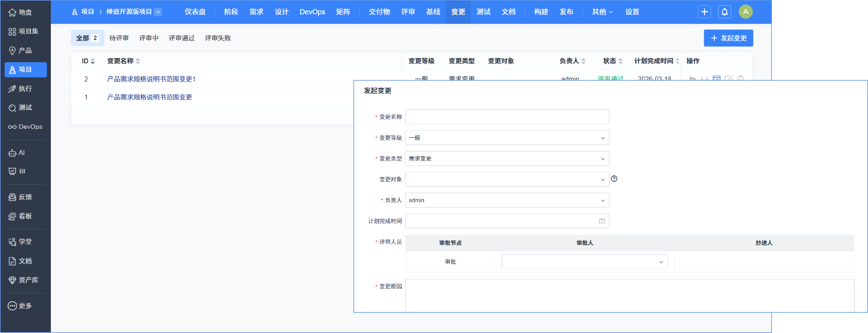Open DevOps in the left sidebar
The image size is (868, 333).
point(25,127)
